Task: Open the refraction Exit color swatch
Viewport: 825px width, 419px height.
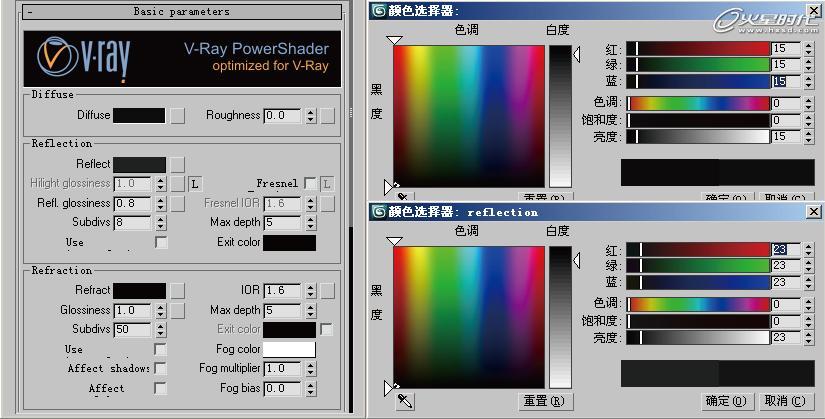Action: tap(289, 330)
